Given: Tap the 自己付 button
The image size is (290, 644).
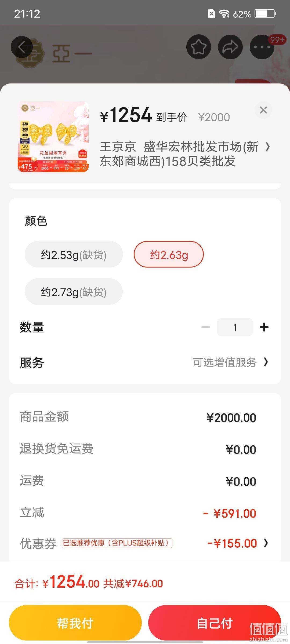Looking at the screenshot, I should point(215,623).
